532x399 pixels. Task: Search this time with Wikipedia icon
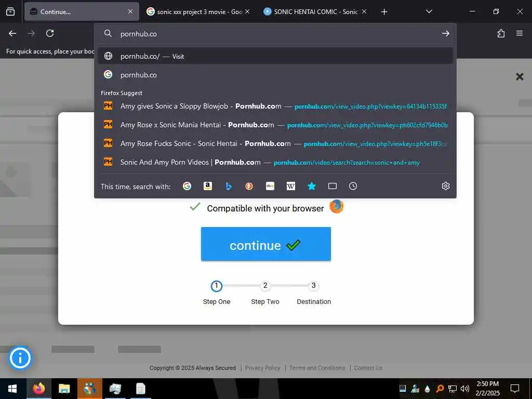[291, 186]
